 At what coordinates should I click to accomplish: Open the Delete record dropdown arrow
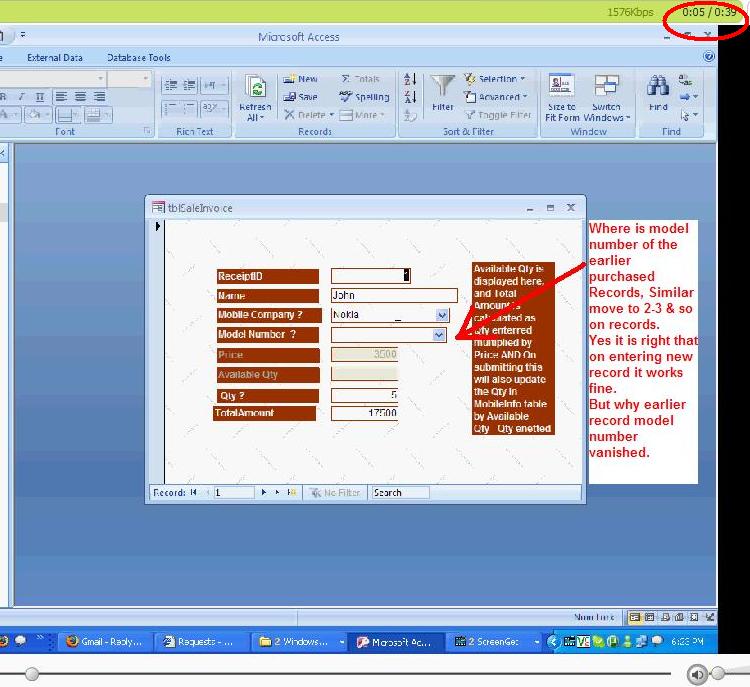click(331, 115)
